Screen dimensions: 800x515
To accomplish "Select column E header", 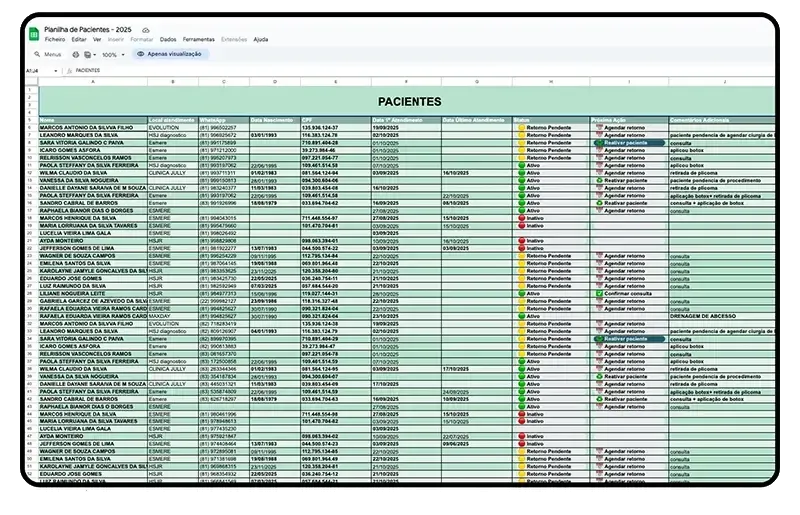I will click(x=336, y=82).
